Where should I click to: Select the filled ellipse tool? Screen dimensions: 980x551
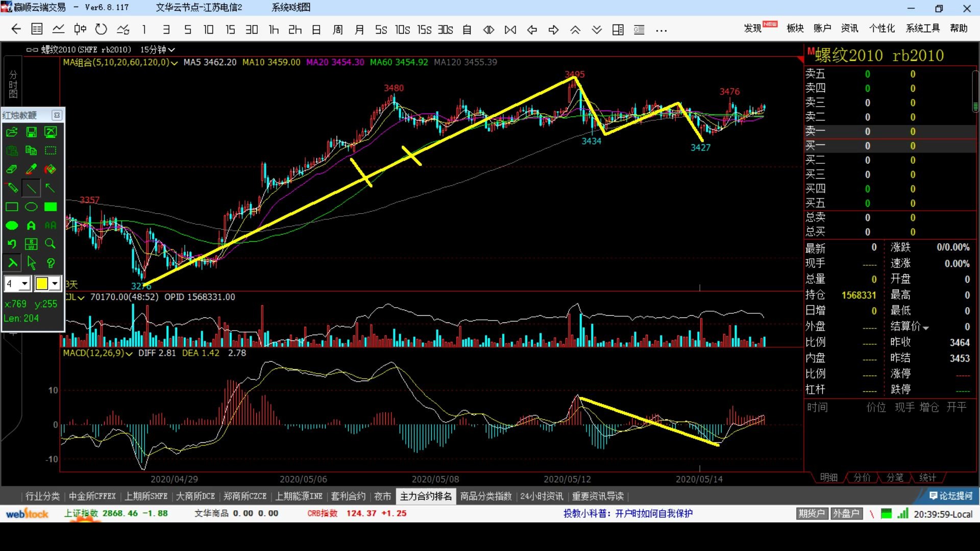click(x=12, y=225)
